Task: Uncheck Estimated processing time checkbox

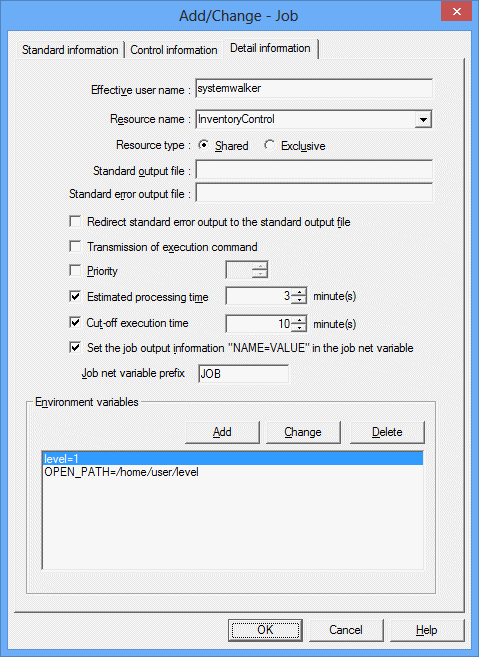Action: (75, 297)
